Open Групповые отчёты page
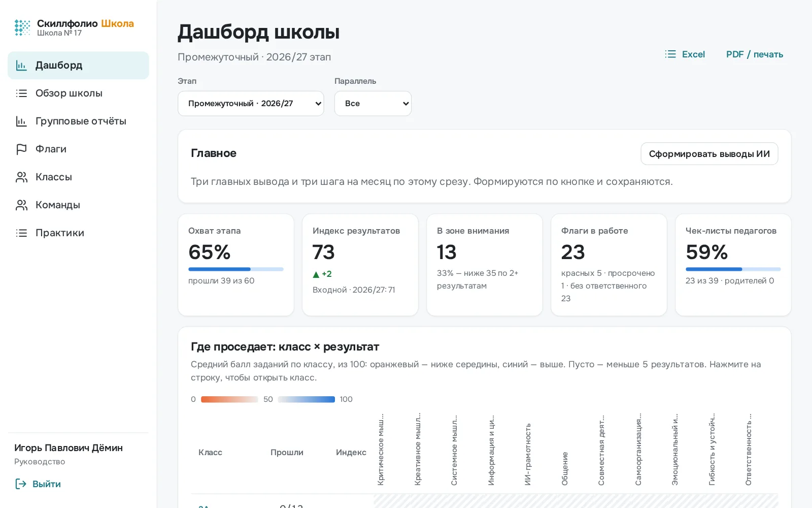 [x=78, y=121]
